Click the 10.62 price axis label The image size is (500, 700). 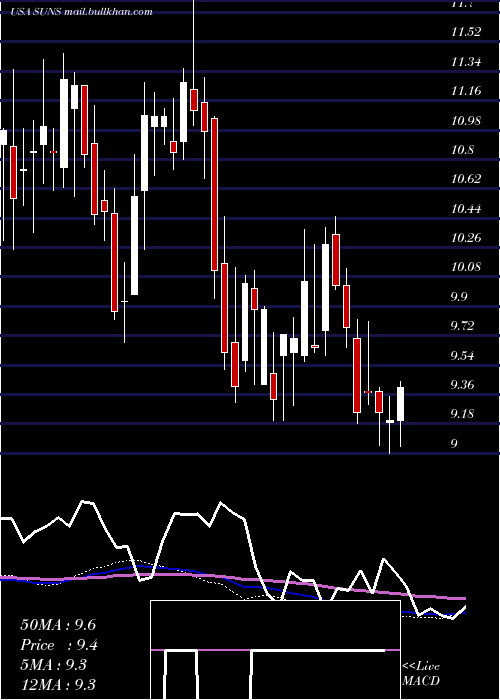(x=466, y=179)
